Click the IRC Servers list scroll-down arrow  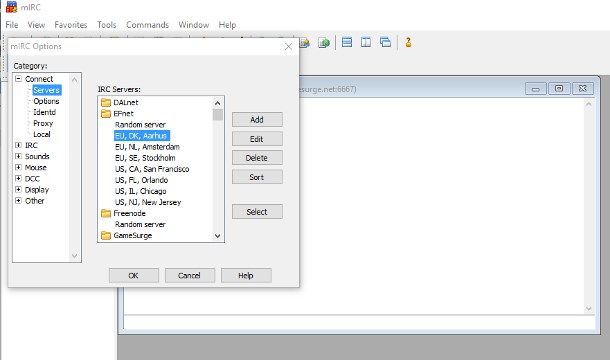click(x=217, y=235)
